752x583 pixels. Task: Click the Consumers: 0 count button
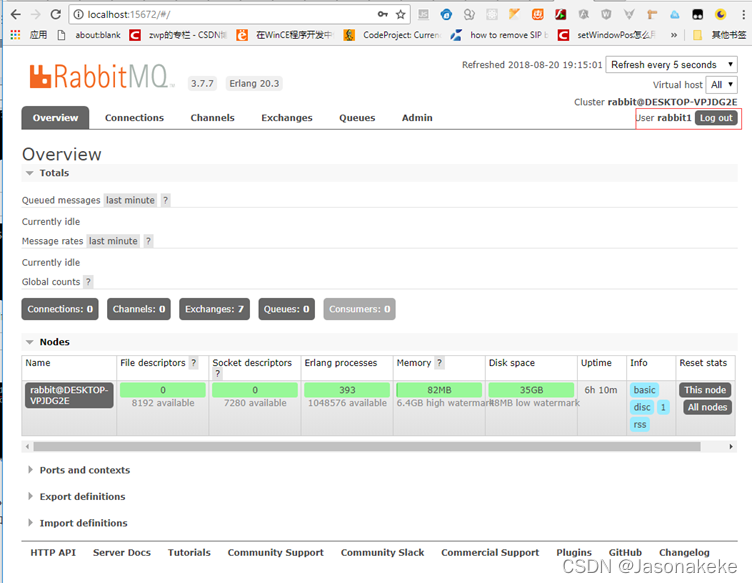coord(359,309)
